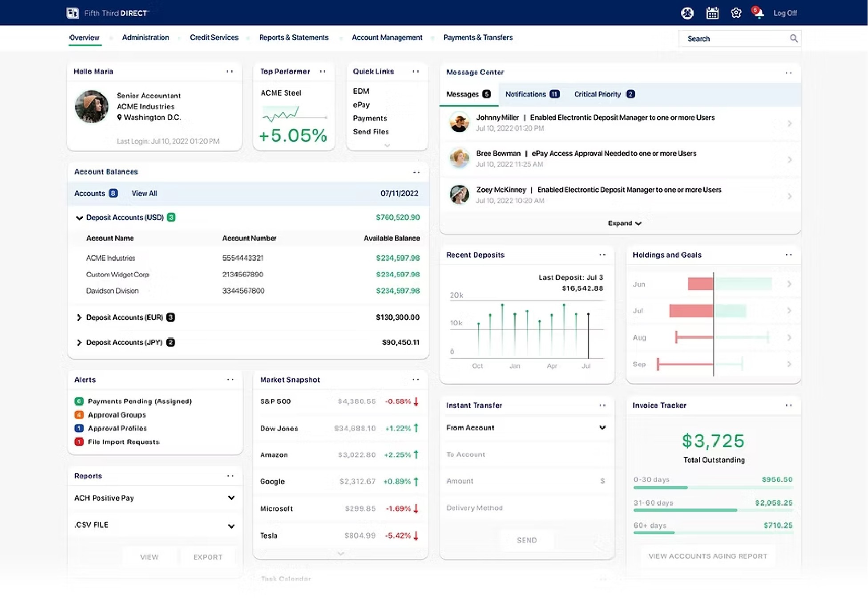868x616 pixels.
Task: Open the EDM quick link
Action: pos(361,91)
